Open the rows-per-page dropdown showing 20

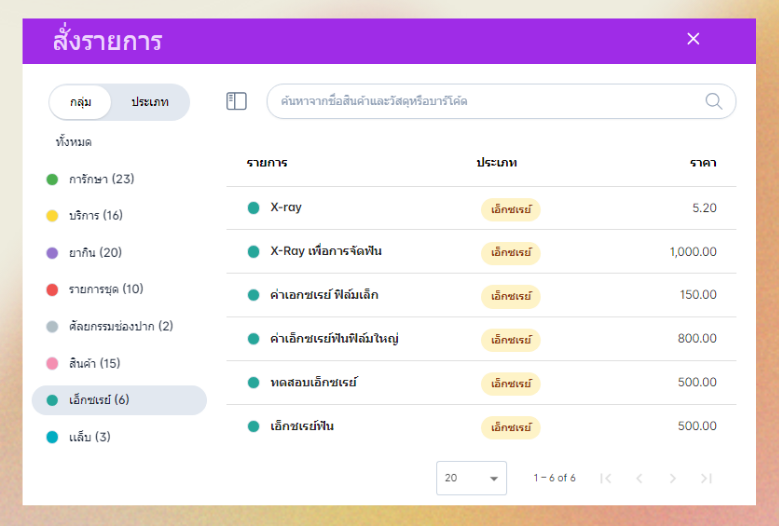point(471,478)
